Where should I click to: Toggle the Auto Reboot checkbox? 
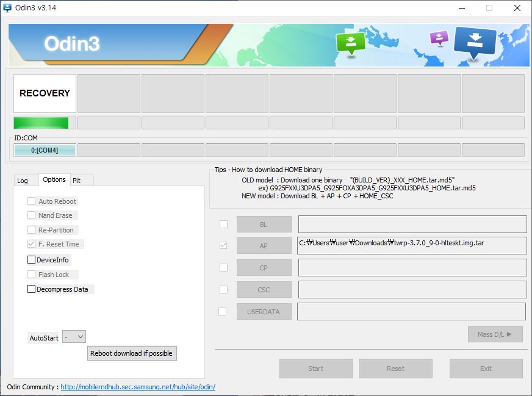31,201
